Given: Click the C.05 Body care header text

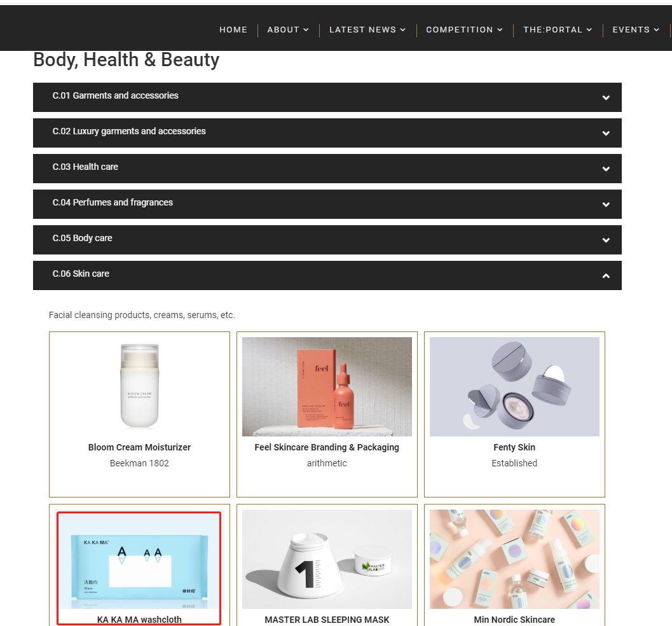Looking at the screenshot, I should click(x=82, y=238).
